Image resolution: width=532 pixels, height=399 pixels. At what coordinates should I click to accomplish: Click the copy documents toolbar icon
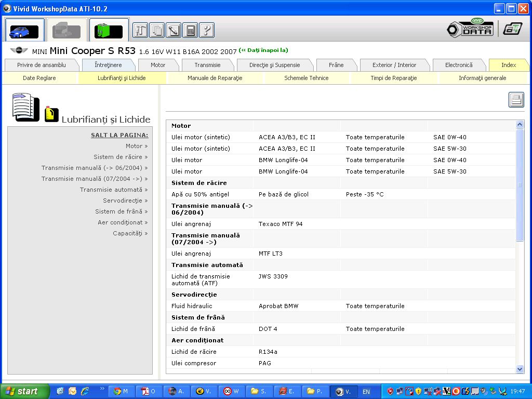coord(157,30)
